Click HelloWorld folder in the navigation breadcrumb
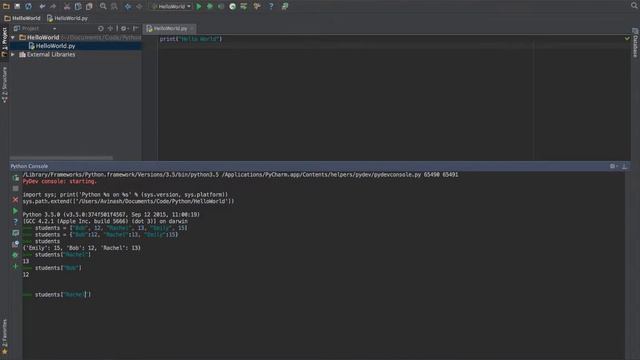 [x=22, y=18]
